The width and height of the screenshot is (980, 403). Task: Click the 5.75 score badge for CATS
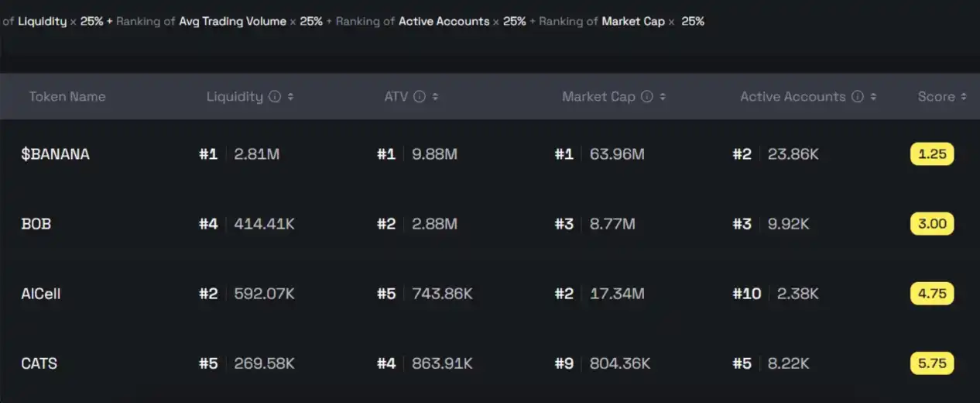click(x=932, y=363)
